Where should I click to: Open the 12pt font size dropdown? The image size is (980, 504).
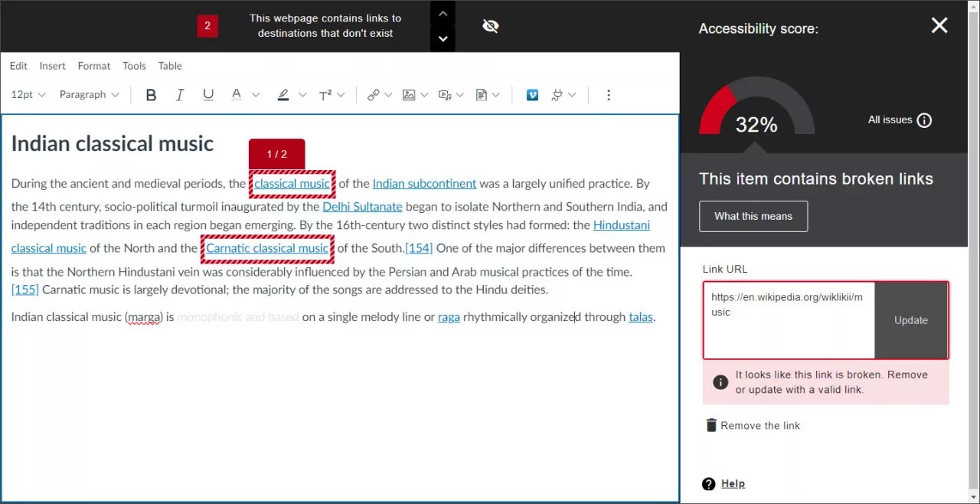coord(28,95)
